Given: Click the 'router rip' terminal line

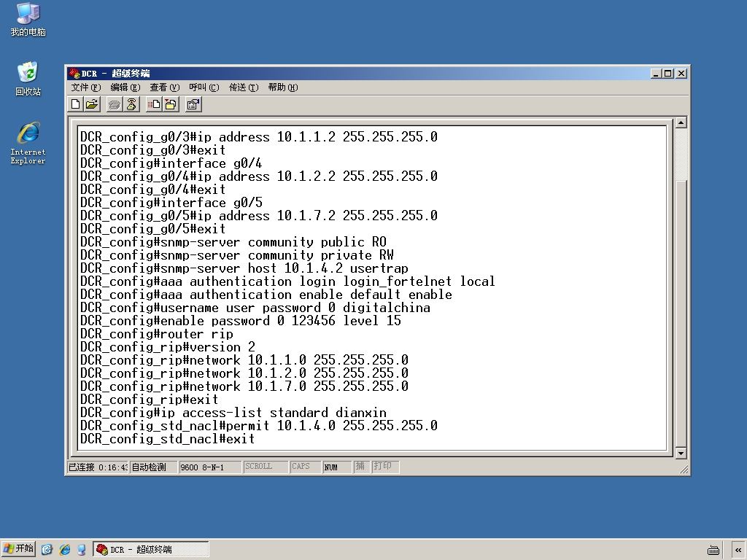Looking at the screenshot, I should click(x=157, y=334).
